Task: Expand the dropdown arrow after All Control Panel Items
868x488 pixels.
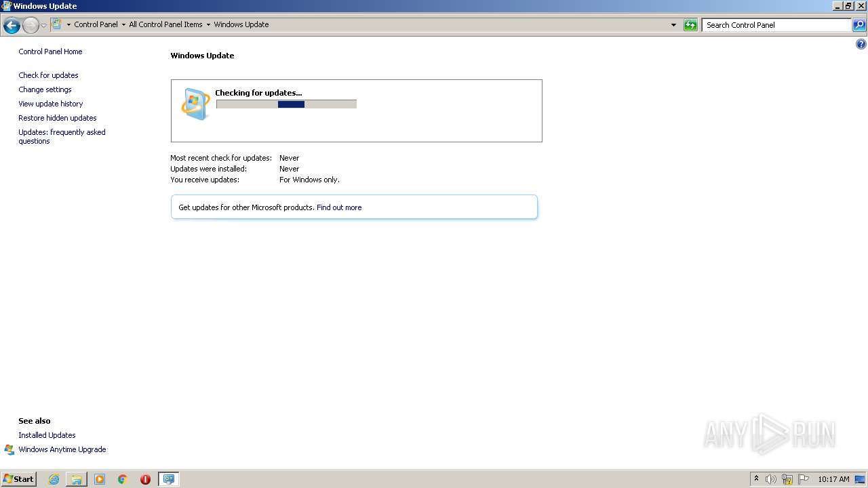Action: coord(208,25)
